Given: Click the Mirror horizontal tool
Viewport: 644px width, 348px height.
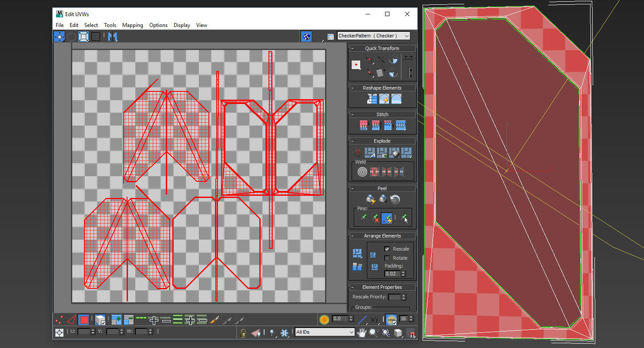Looking at the screenshot, I should tap(113, 37).
